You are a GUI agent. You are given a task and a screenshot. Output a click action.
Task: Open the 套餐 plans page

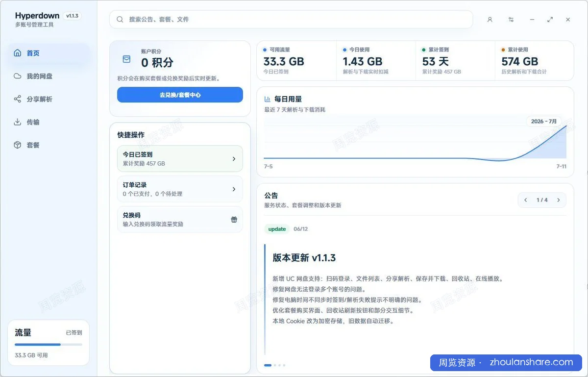(x=49, y=145)
